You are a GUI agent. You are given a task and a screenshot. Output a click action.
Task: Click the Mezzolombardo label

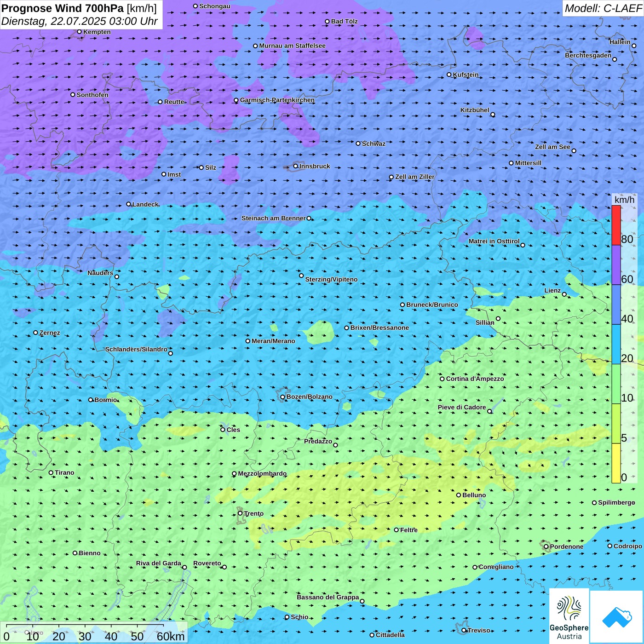[262, 473]
